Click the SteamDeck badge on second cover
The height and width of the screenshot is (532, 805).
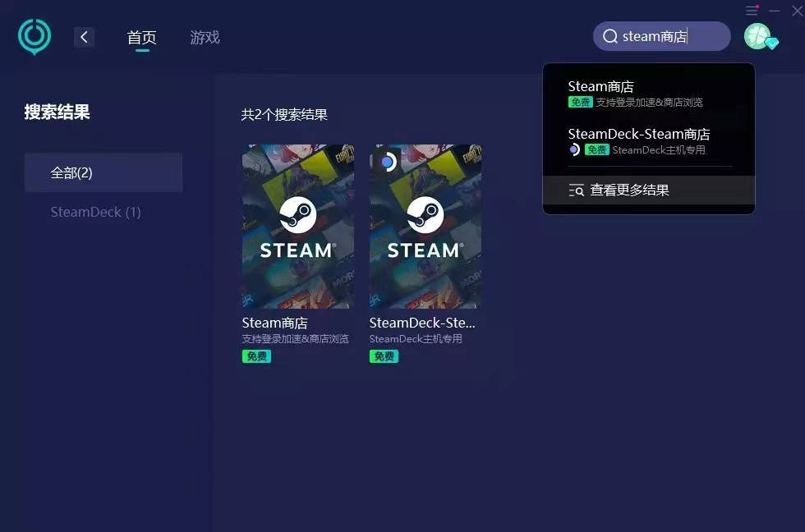click(388, 162)
